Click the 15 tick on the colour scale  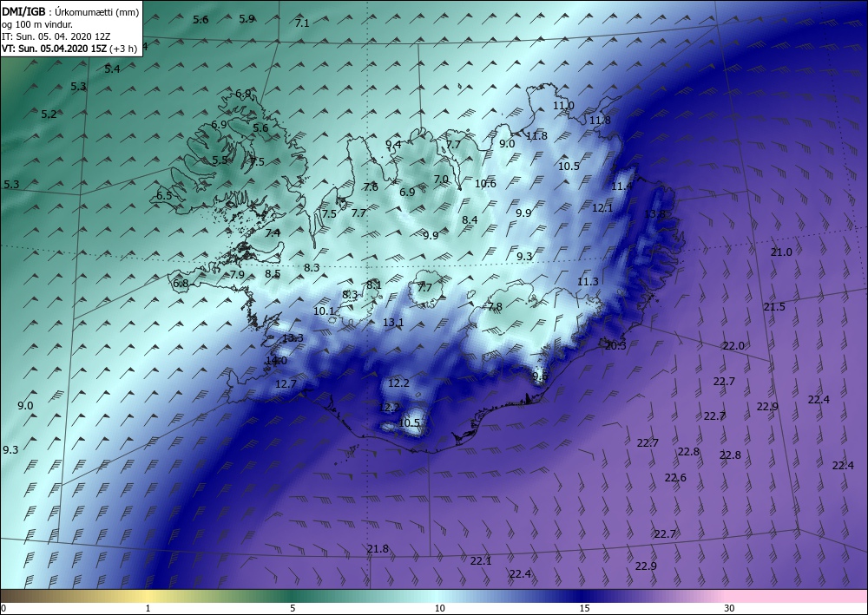(x=584, y=608)
